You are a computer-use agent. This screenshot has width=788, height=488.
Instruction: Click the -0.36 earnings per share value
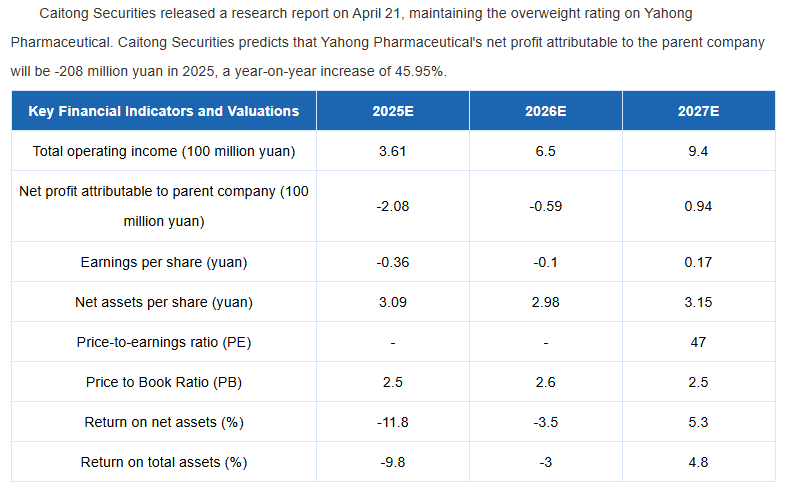coord(393,262)
